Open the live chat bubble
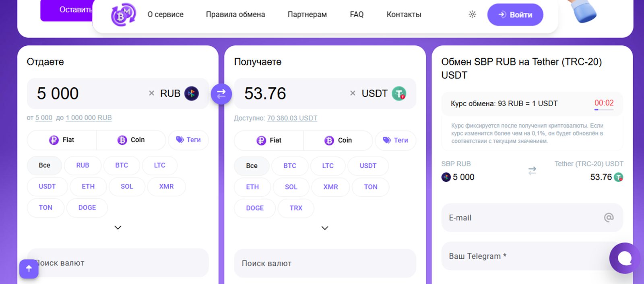This screenshot has width=644, height=284. [x=624, y=258]
